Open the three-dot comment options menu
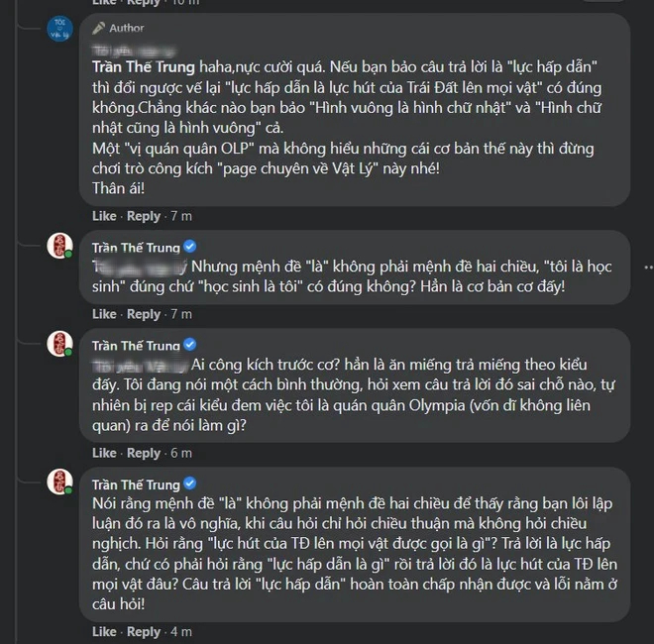Screen dimensions: 654x644 [x=647, y=266]
